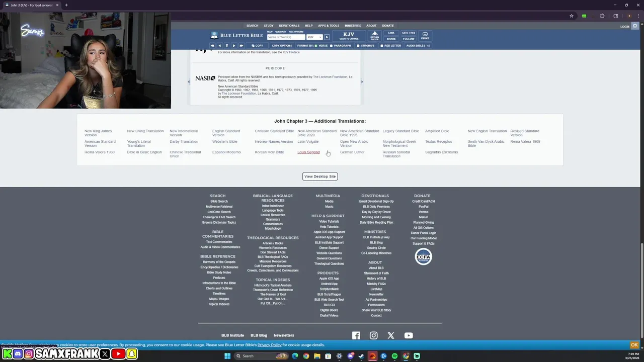Screen dimensions: 644x362
Task: Click the Copy button
Action: pos(257,46)
